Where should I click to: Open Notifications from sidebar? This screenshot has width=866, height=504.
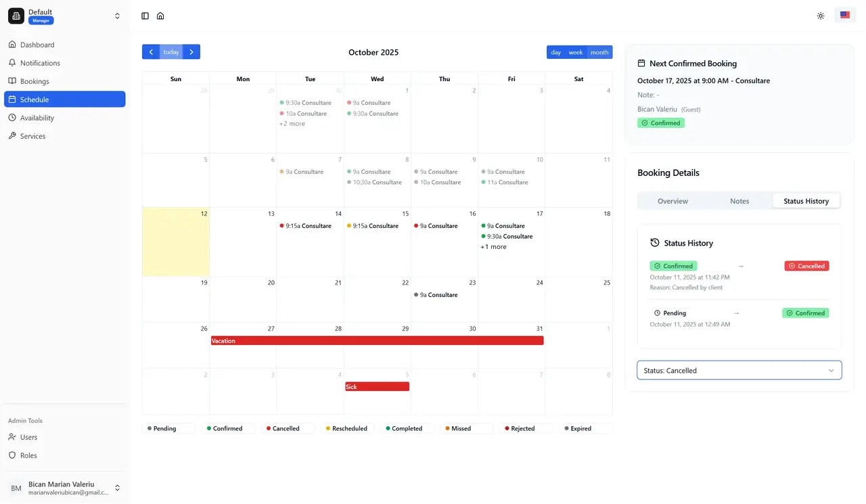[40, 63]
